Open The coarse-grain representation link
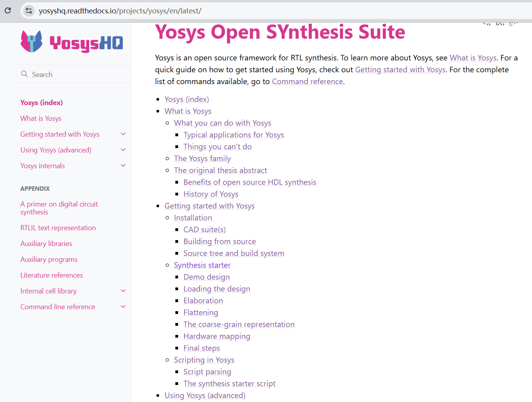The height and width of the screenshot is (402, 532). [239, 324]
